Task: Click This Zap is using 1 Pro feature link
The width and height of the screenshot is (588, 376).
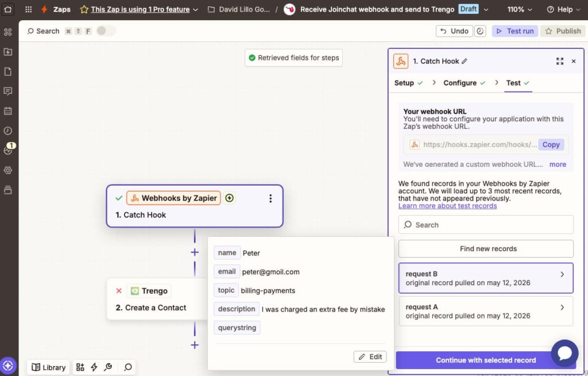Action: click(140, 9)
